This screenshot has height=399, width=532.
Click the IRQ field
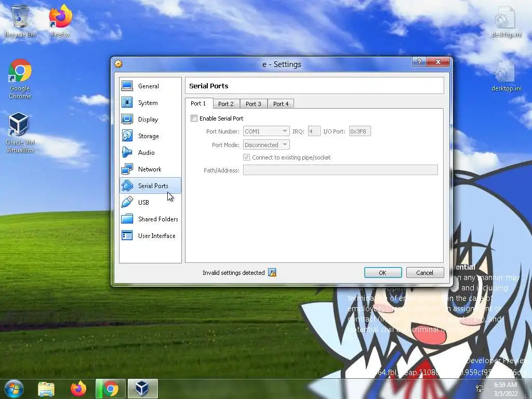(x=314, y=131)
